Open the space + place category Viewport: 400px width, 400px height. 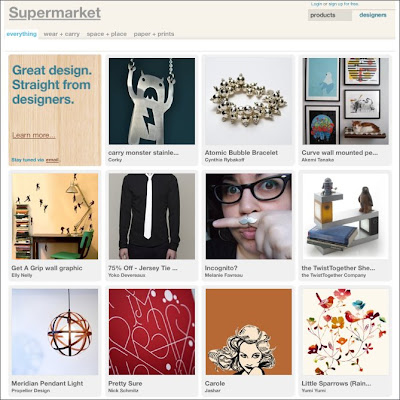[x=107, y=34]
